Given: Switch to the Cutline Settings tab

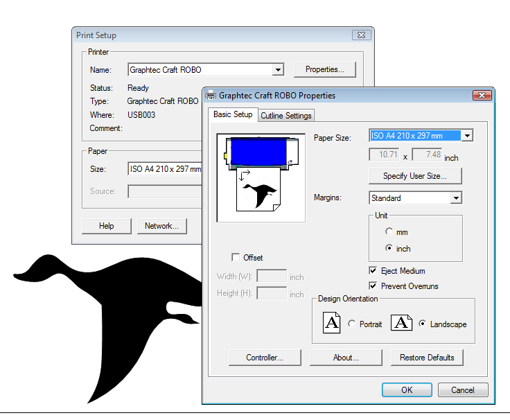Looking at the screenshot, I should pyautogui.click(x=286, y=116).
